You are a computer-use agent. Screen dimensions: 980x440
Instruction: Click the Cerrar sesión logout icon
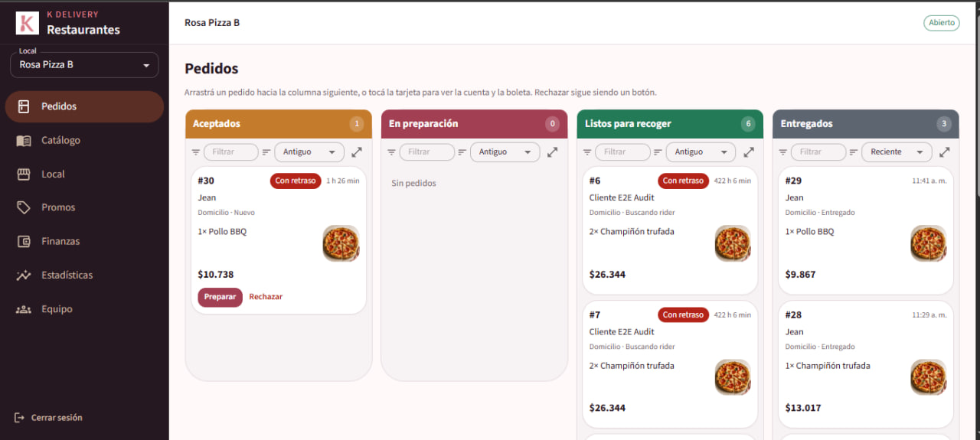19,418
